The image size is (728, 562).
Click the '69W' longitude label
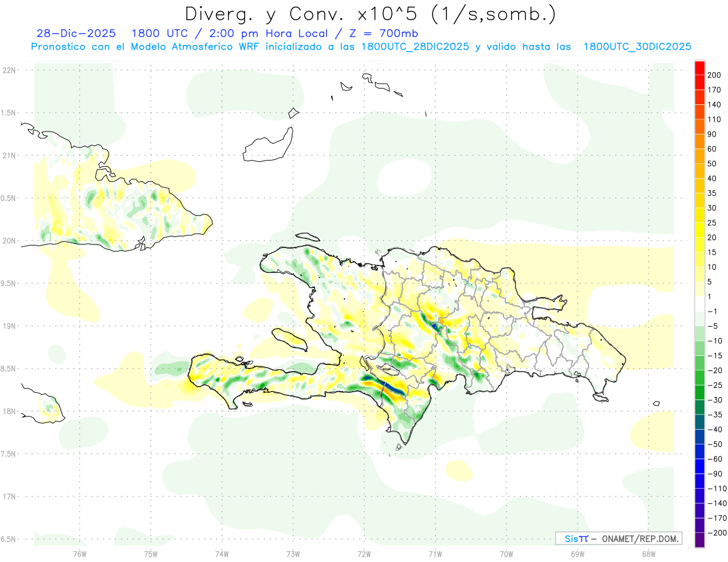(x=578, y=554)
